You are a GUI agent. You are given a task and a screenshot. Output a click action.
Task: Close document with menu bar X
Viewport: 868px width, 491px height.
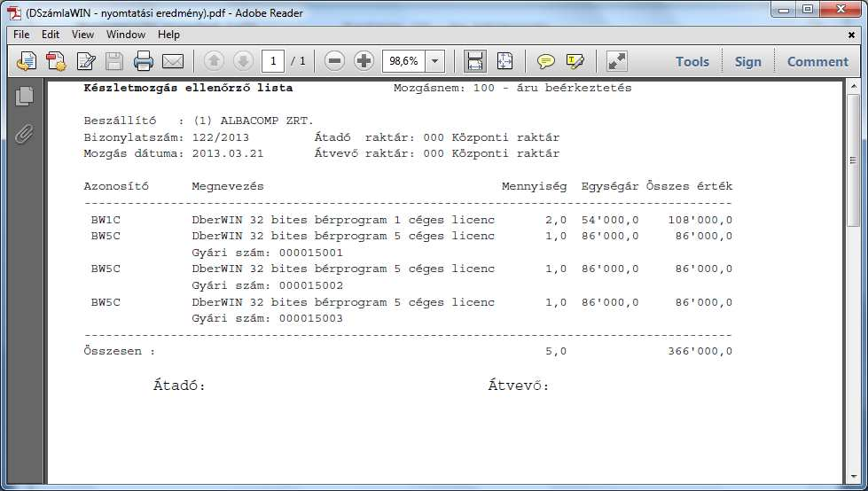(851, 35)
